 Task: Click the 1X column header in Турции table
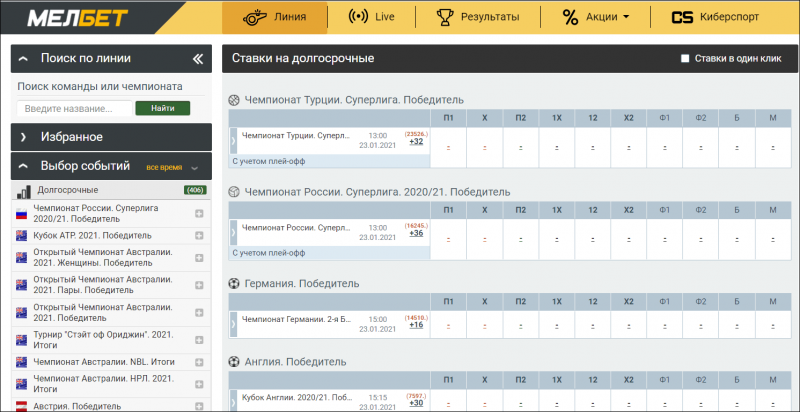coord(557,118)
